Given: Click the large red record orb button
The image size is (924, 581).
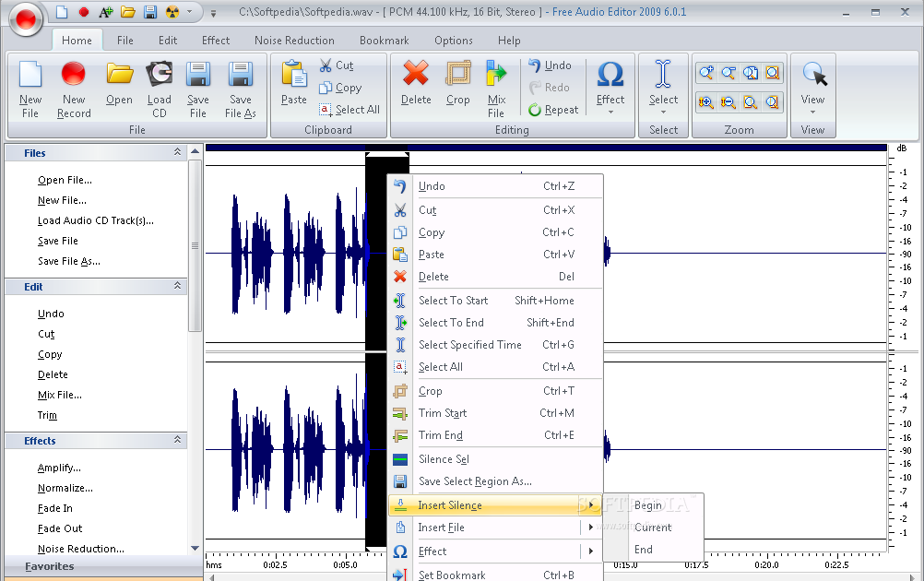Looking at the screenshot, I should coord(25,18).
